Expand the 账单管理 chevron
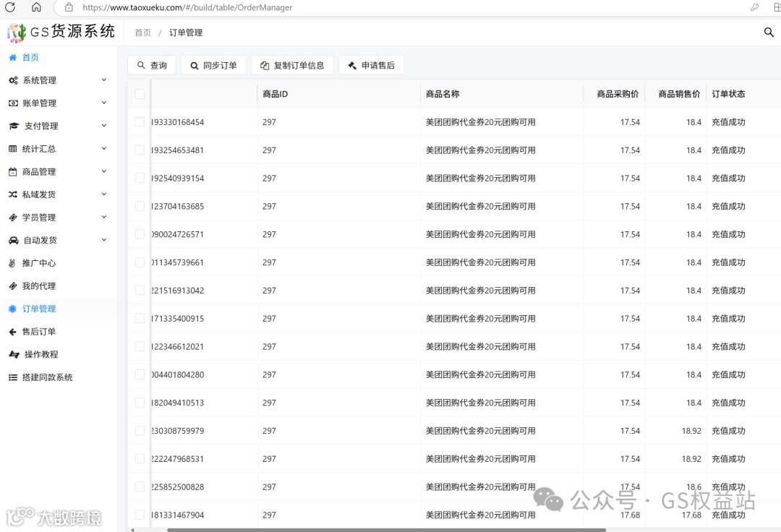The image size is (781, 532). pos(104,103)
